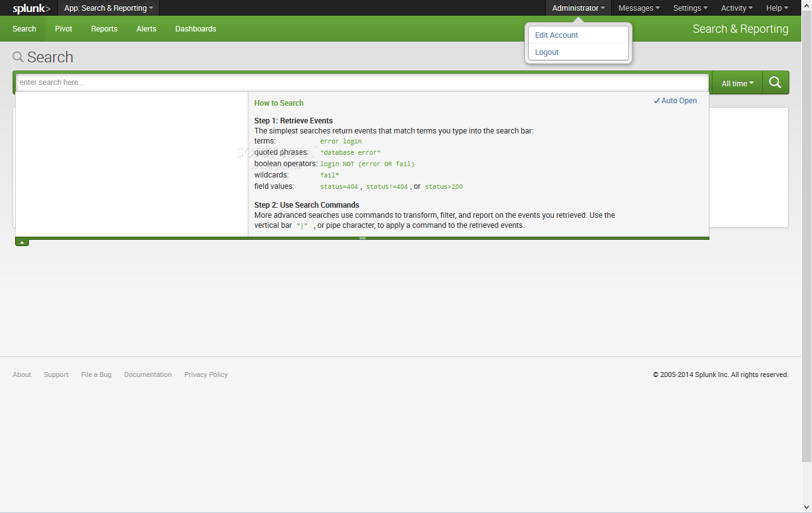This screenshot has height=513, width=812.
Task: Focus the enter search here field
Action: 362,82
